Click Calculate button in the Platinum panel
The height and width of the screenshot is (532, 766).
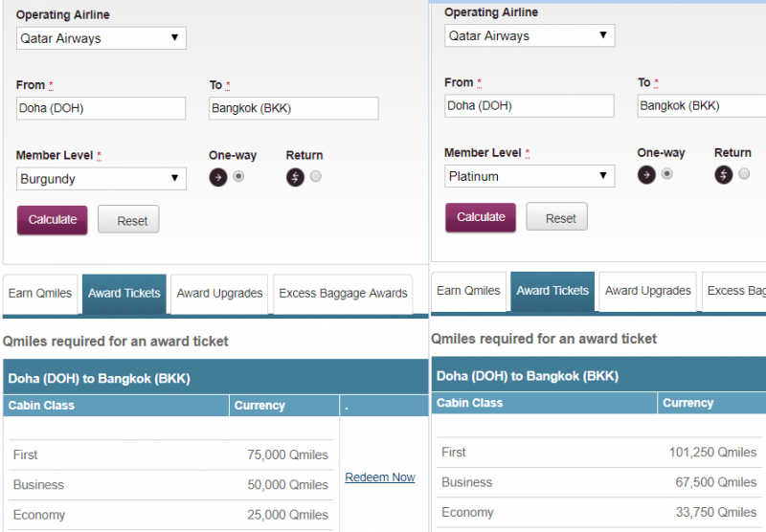coord(481,218)
